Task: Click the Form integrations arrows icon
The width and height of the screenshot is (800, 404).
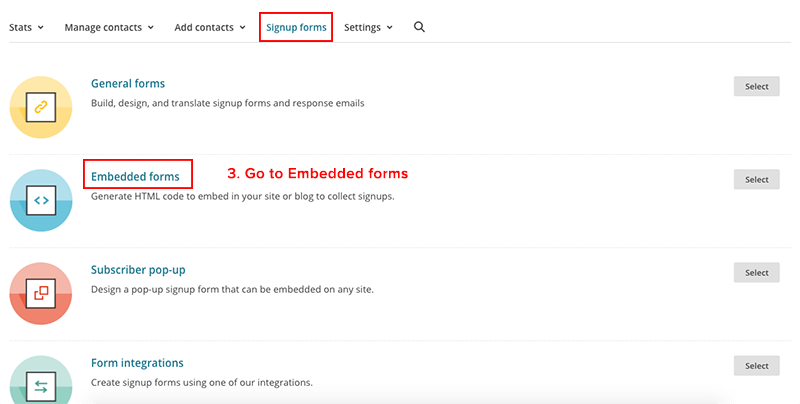Action: tap(41, 385)
